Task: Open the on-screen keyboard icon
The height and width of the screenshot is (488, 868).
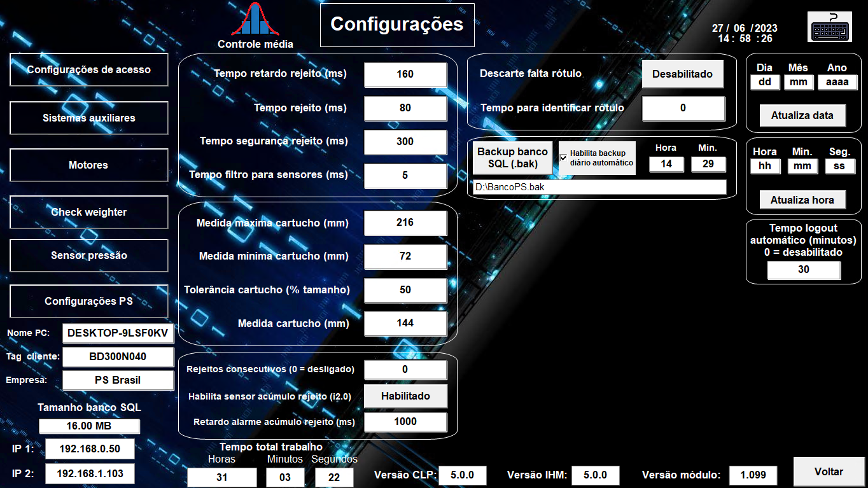Action: [x=829, y=27]
